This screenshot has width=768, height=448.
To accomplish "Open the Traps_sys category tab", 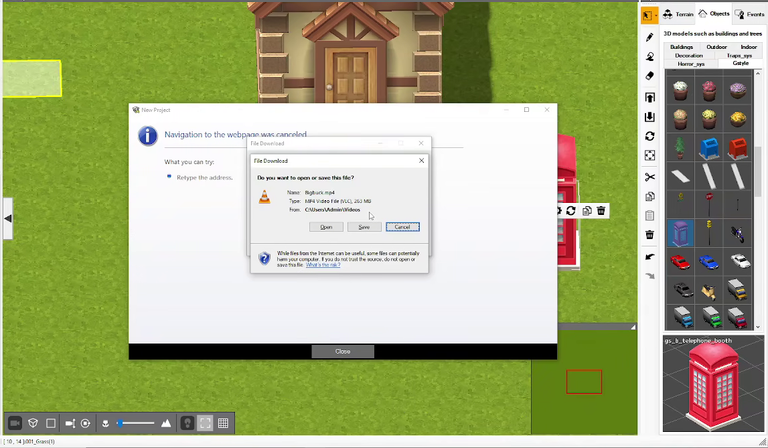I will pos(739,55).
